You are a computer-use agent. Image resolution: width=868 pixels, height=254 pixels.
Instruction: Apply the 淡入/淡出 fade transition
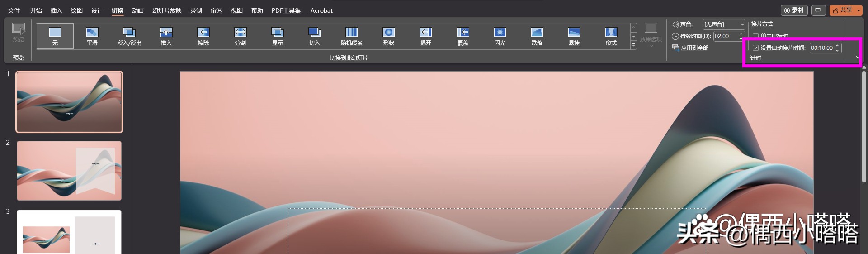point(129,36)
